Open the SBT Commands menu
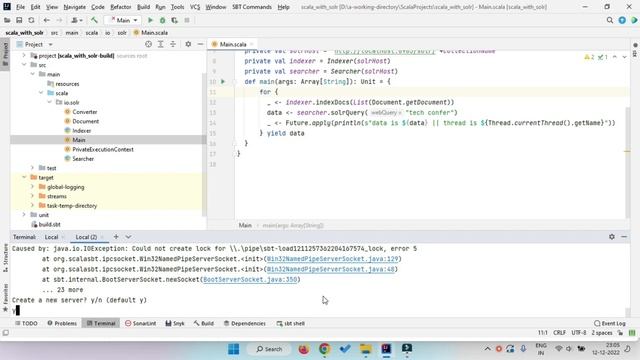 [251, 7]
